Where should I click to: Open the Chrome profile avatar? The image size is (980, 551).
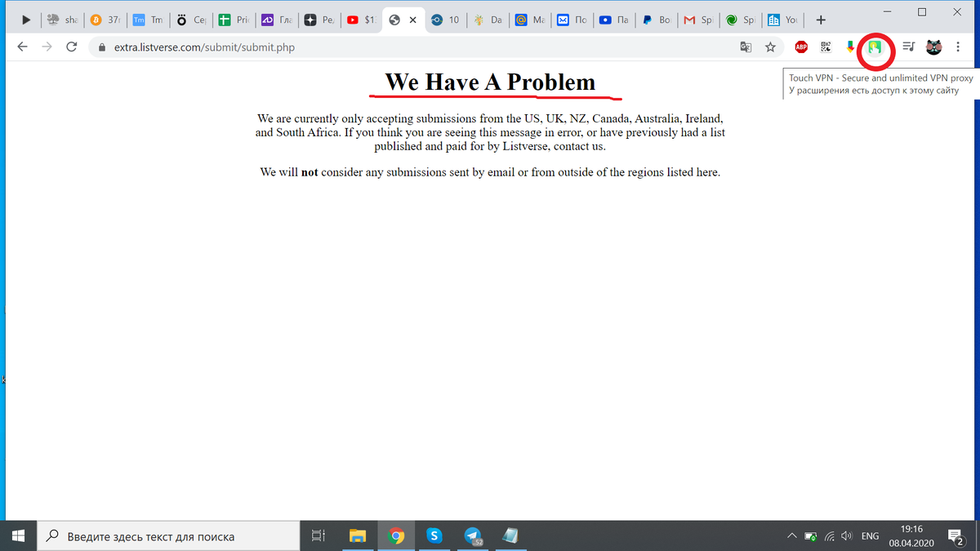click(x=933, y=47)
